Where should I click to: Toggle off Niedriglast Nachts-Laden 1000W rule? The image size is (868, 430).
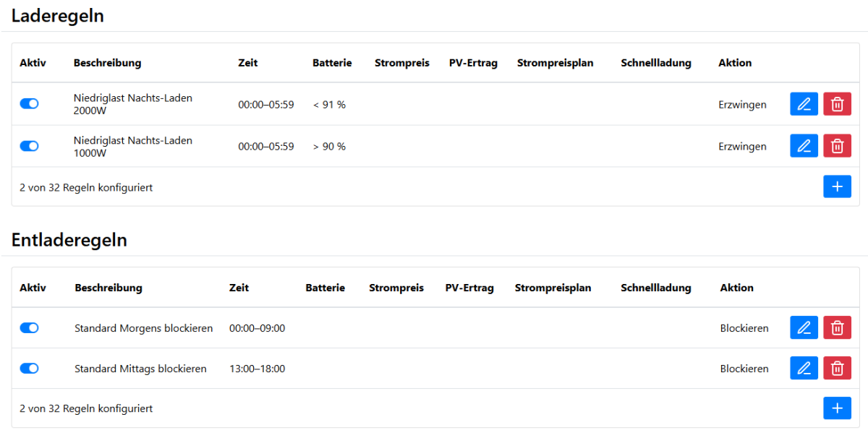pyautogui.click(x=29, y=146)
